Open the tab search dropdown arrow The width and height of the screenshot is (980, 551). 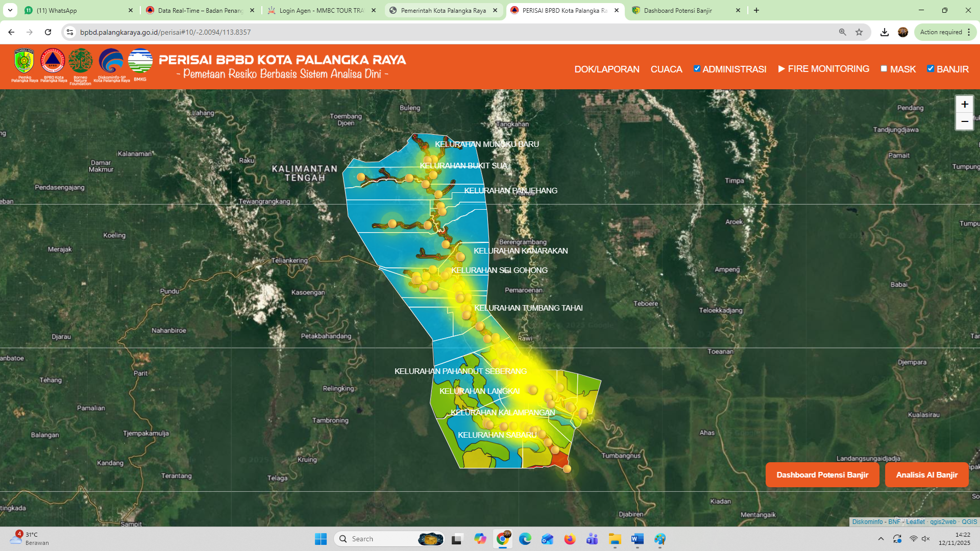(x=10, y=10)
